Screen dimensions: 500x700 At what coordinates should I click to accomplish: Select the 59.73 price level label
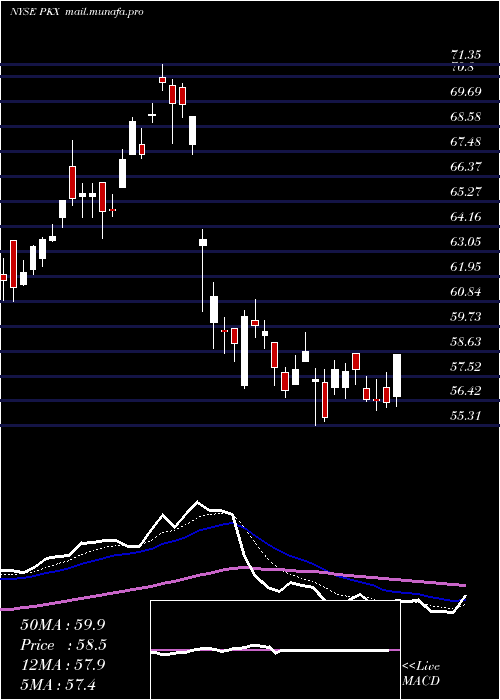[466, 317]
